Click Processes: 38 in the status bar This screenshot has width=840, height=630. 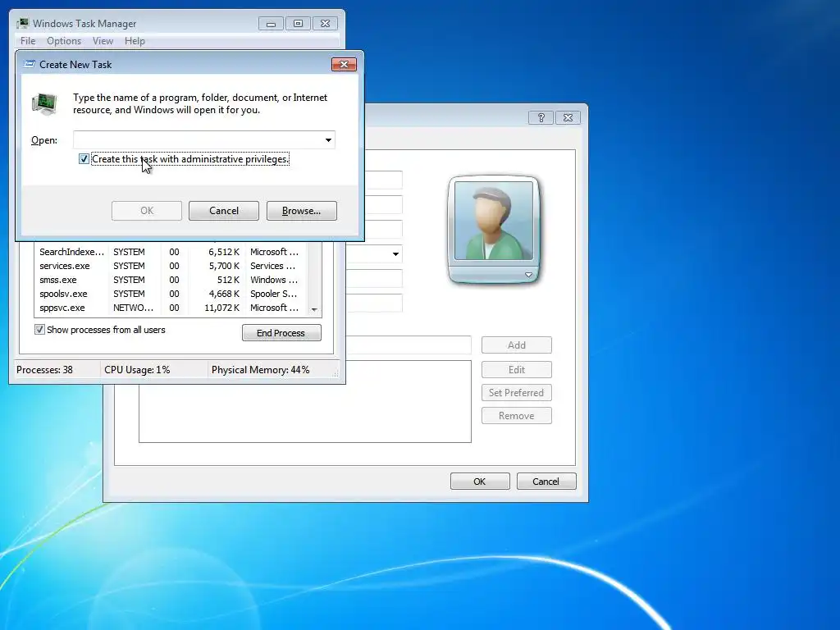(x=44, y=370)
